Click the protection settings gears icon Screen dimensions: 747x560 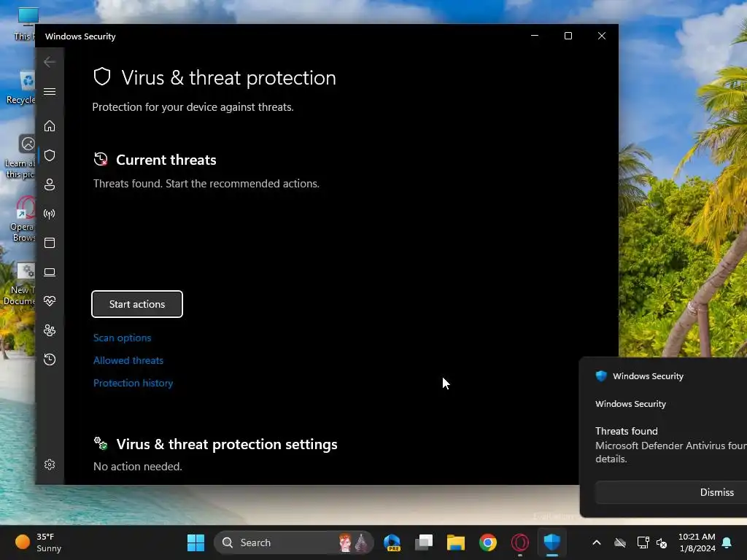tap(101, 443)
